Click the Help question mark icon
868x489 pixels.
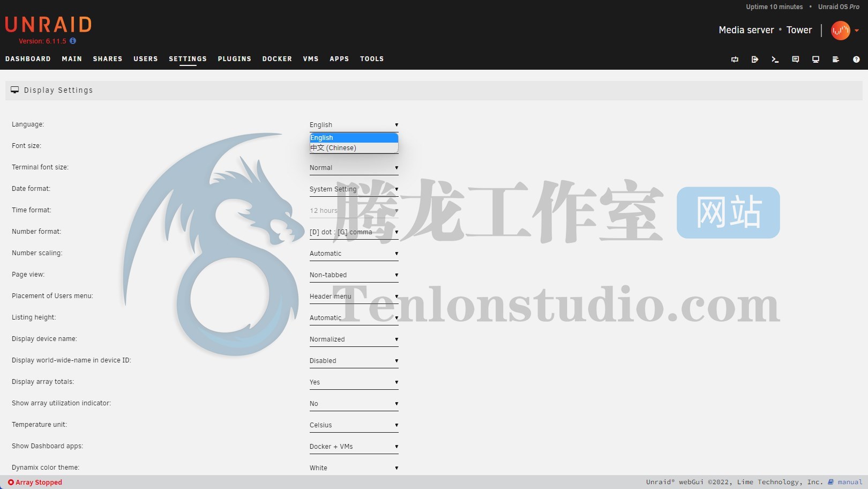(x=856, y=60)
